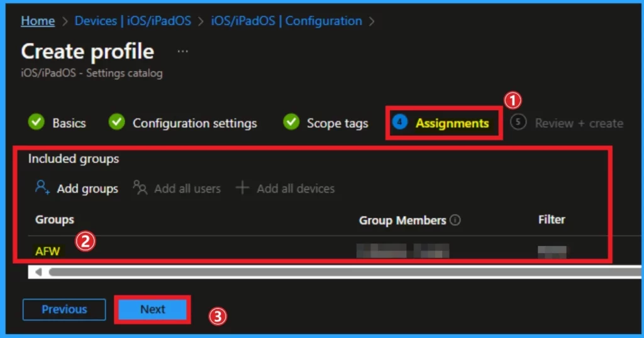Click the green checkmark icon for Basics
Viewport: 644px width, 338px height.
[36, 122]
